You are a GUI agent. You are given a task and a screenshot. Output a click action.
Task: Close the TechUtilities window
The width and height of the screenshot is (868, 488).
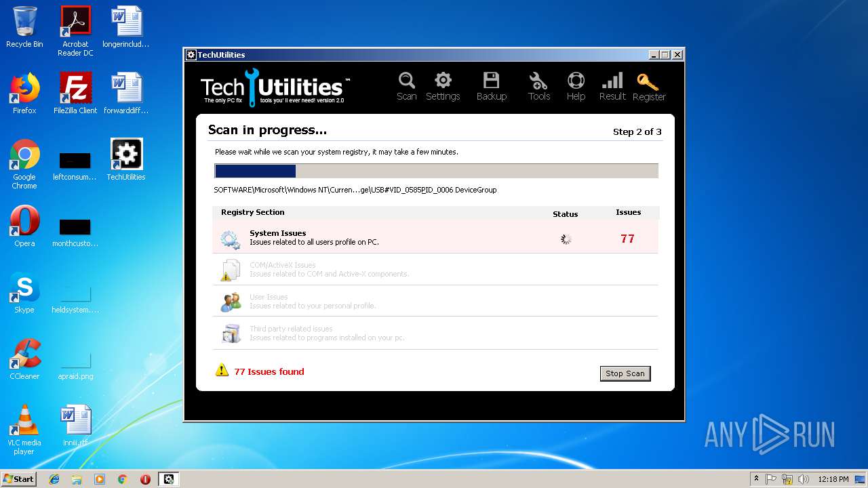point(677,55)
